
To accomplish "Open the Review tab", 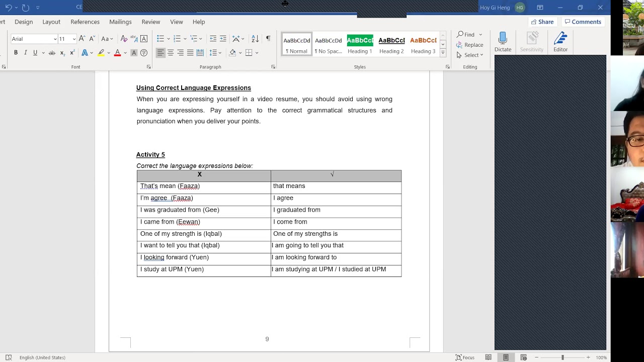I will pyautogui.click(x=151, y=22).
